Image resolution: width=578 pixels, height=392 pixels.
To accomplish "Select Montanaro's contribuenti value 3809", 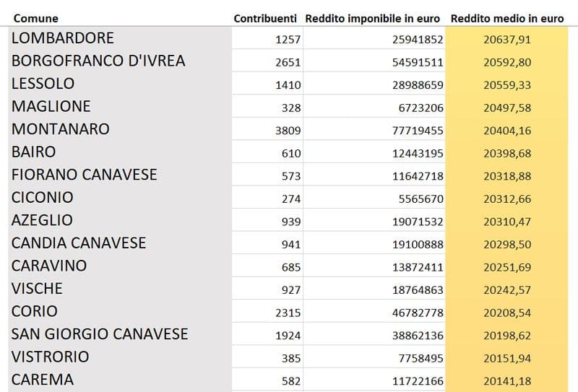I will click(288, 130).
